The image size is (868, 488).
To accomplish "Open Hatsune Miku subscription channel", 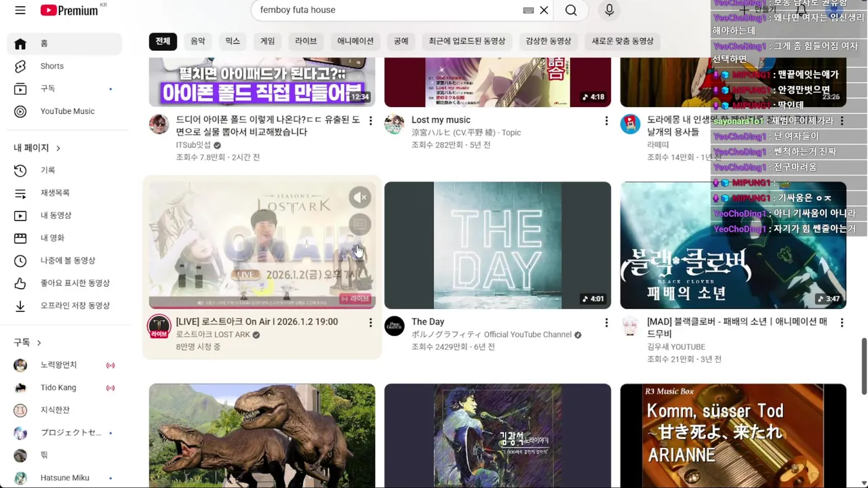I will pyautogui.click(x=64, y=478).
